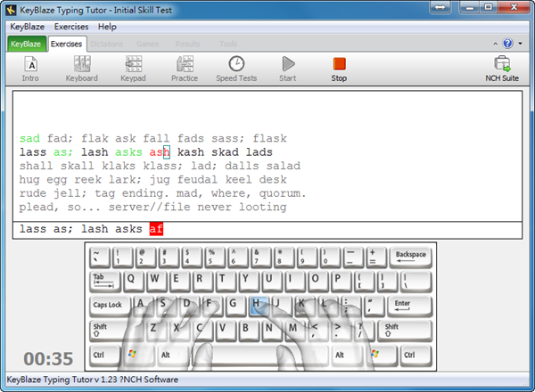Expand the help dropdown arrow
Screen dimensions: 535x392
(521, 44)
